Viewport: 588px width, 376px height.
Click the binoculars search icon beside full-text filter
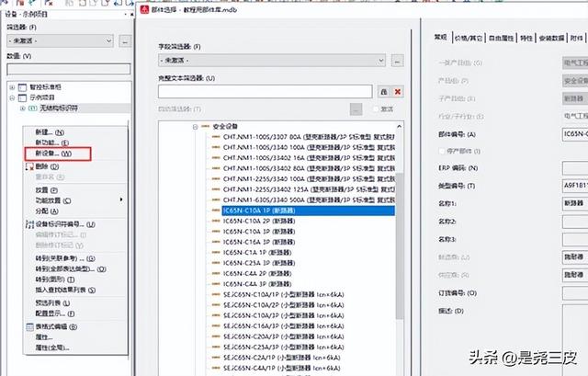(x=384, y=92)
